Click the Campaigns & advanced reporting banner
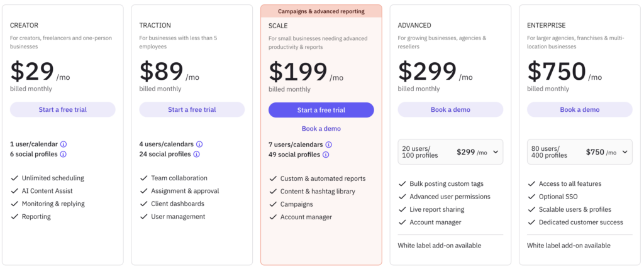This screenshot has width=644, height=267. pos(321,11)
